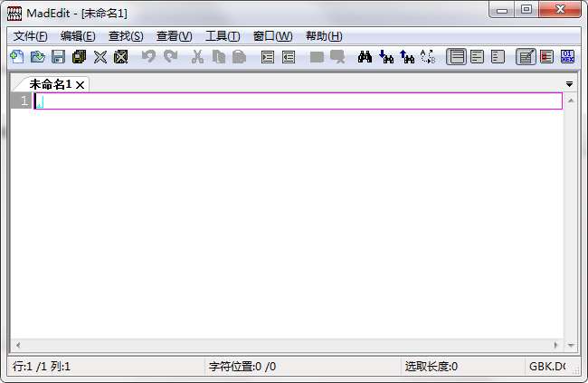Viewport: 588px width, 383px height.
Task: Save the file using floppy disk icon
Action: pos(58,57)
